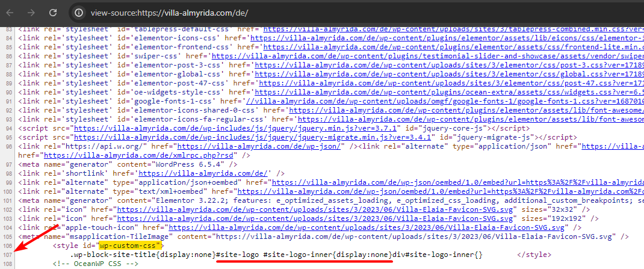Click the highlighted wp-custom-css text

[x=129, y=246]
